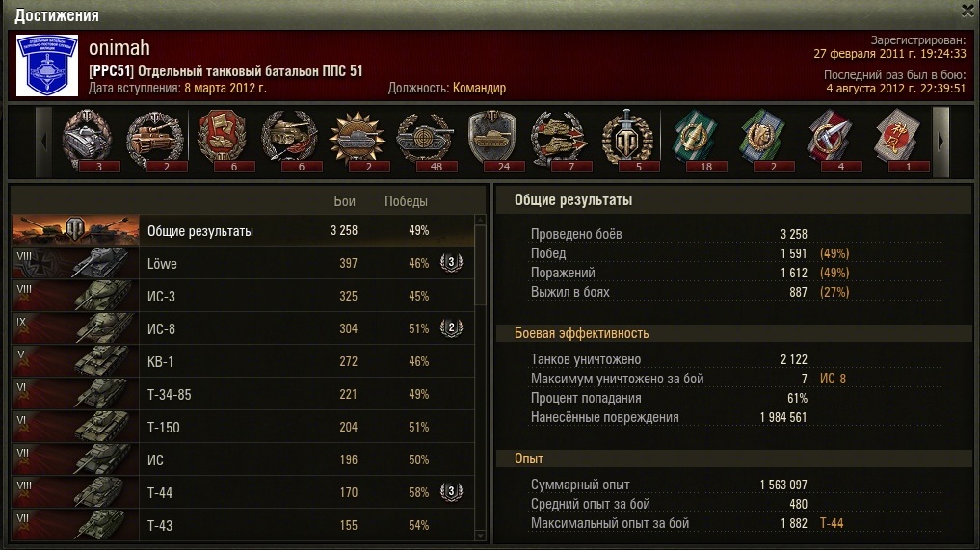Show previous medals with left arrow
This screenshot has width=980, height=550.
tap(43, 142)
